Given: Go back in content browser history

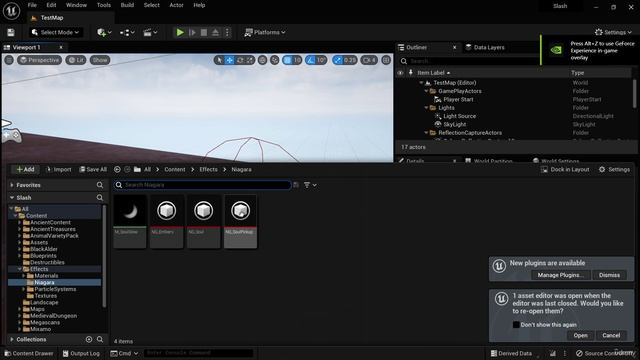Looking at the screenshot, I should 117,169.
